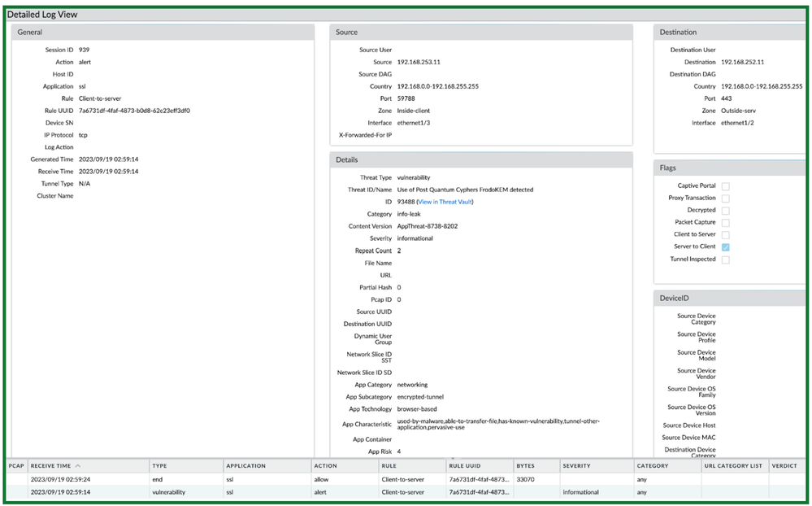The width and height of the screenshot is (812, 506).
Task: Click the Action column header
Action: point(325,466)
